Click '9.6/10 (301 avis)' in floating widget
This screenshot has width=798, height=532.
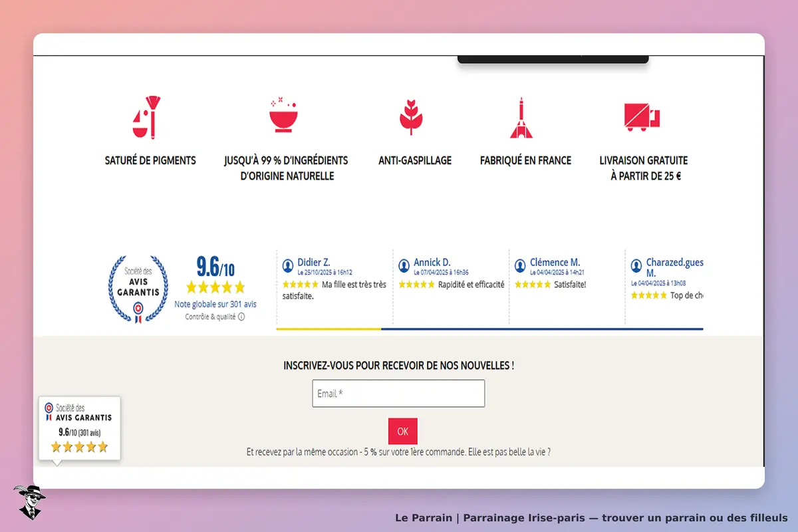(79, 432)
